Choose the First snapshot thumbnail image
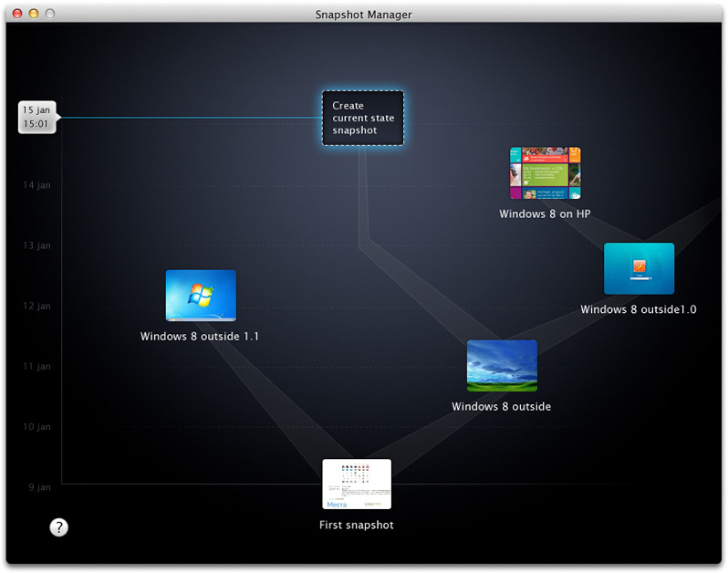This screenshot has height=573, width=728. [357, 484]
